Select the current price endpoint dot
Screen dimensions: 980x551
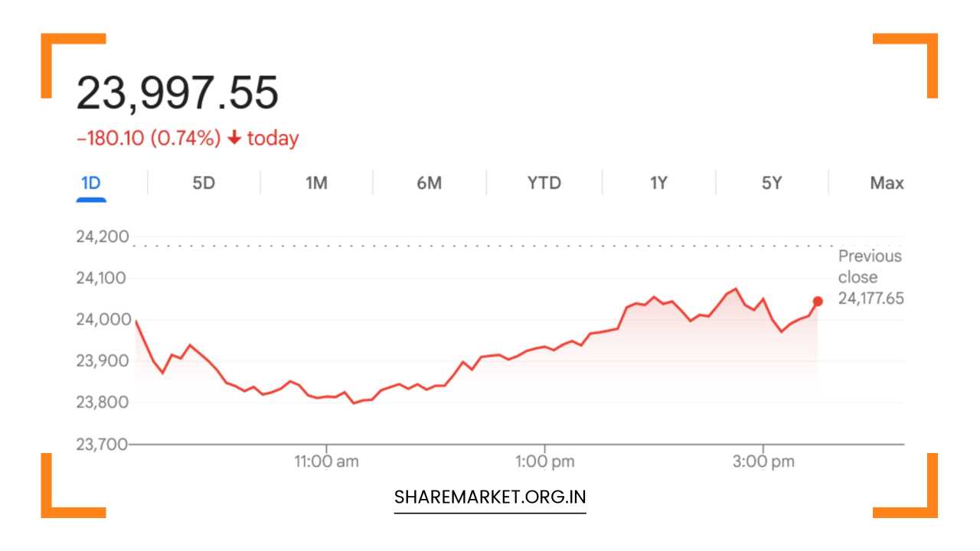[816, 302]
